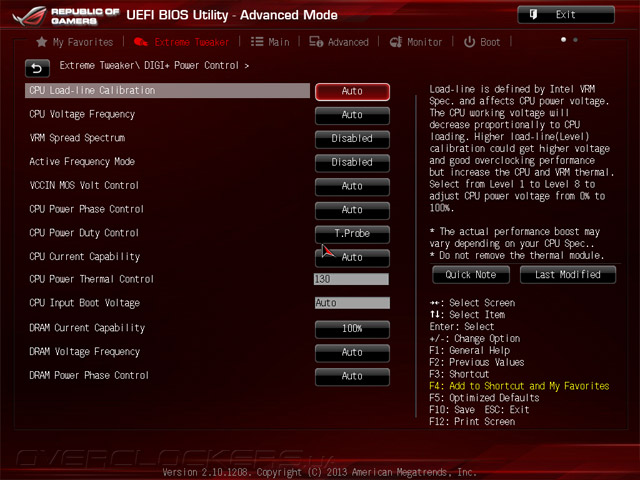The image size is (640, 480).
Task: Change CPU Voltage Frequency value
Action: coord(352,115)
